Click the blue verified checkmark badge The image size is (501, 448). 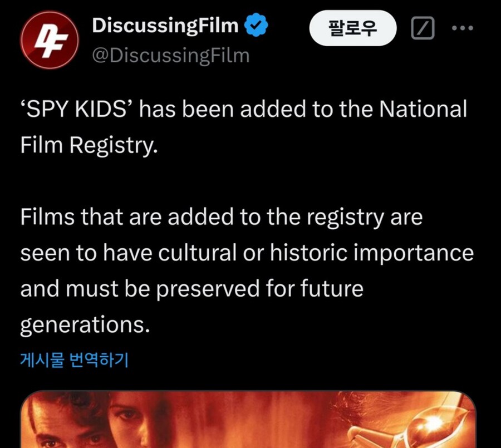(x=256, y=25)
